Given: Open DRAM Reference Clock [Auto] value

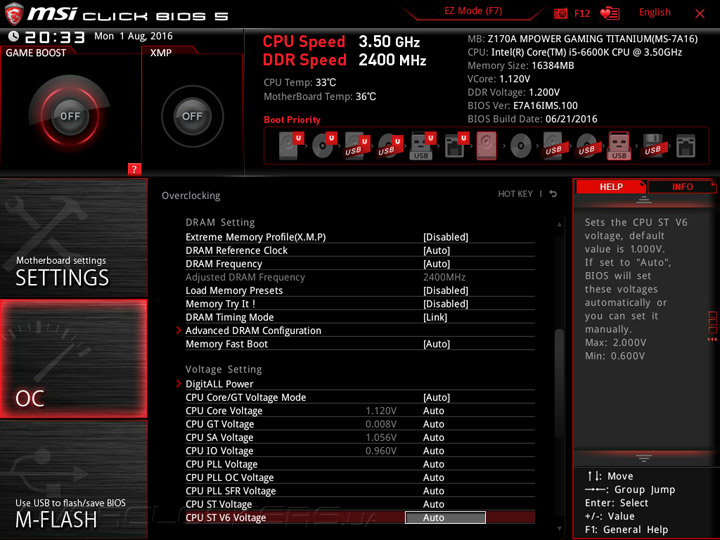Looking at the screenshot, I should point(436,250).
